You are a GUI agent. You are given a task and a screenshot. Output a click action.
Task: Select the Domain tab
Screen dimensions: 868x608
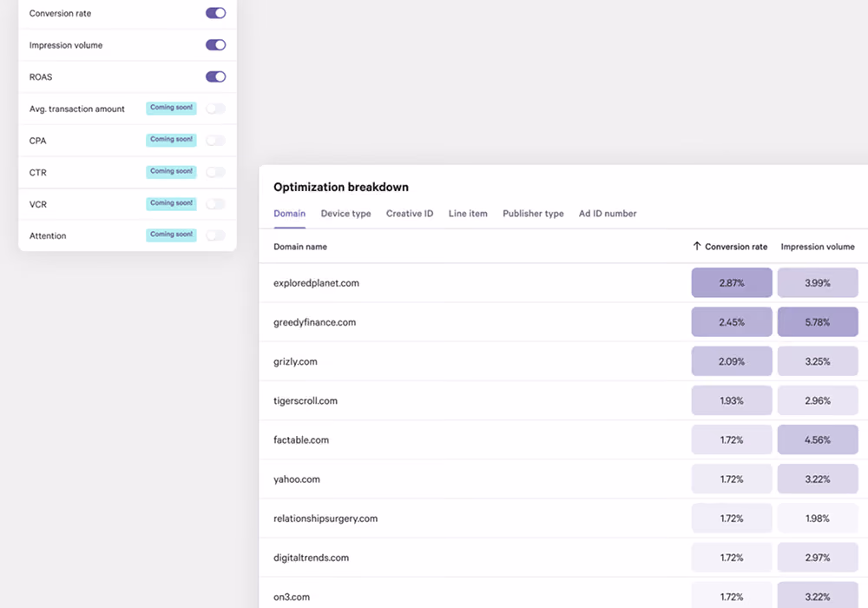point(290,213)
